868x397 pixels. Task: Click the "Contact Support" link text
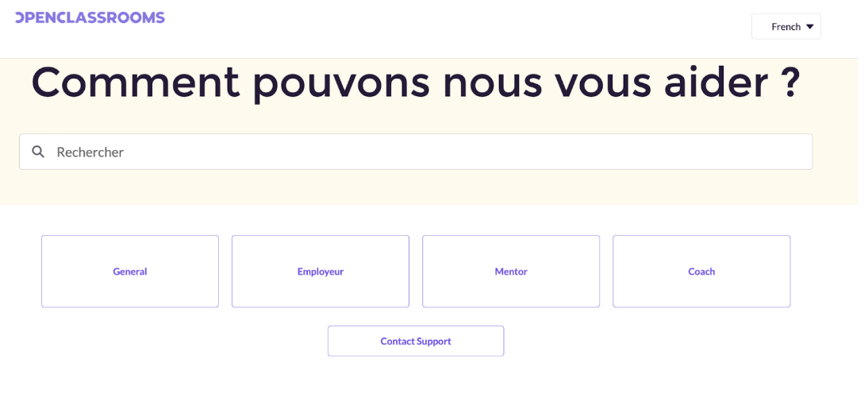(x=416, y=341)
